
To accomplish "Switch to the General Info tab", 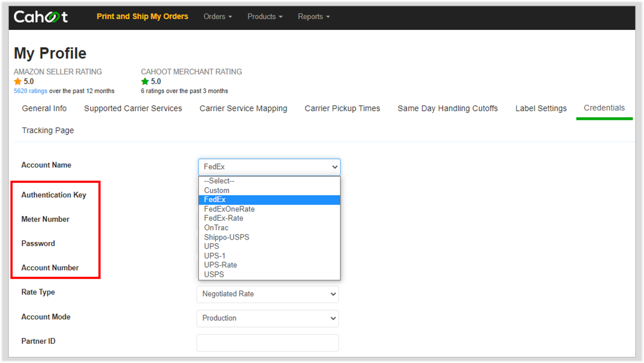I will (44, 108).
